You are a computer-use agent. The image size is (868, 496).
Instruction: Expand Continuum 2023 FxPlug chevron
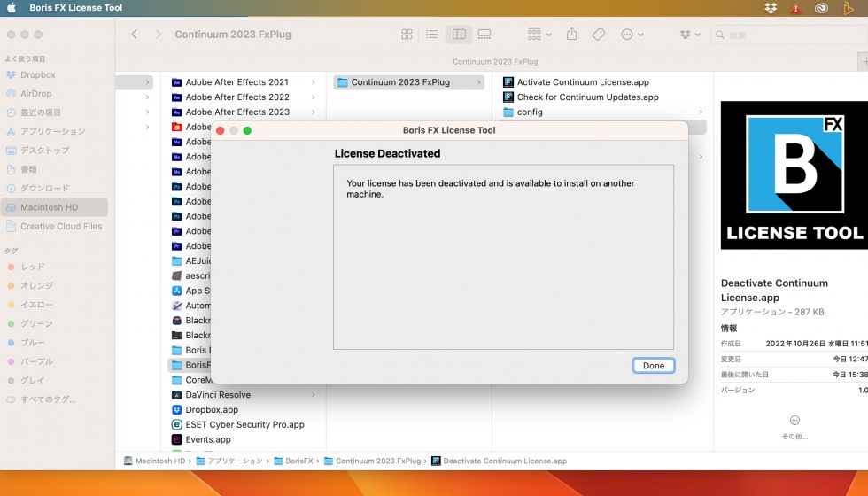[479, 81]
